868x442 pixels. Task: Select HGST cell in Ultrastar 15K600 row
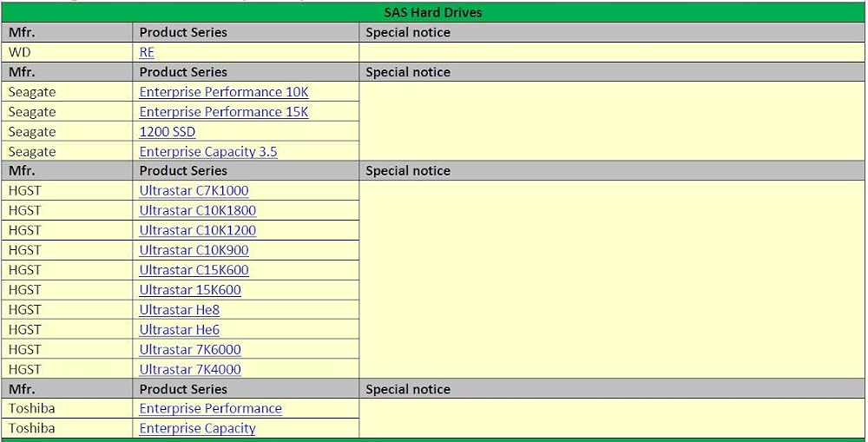[x=67, y=290]
